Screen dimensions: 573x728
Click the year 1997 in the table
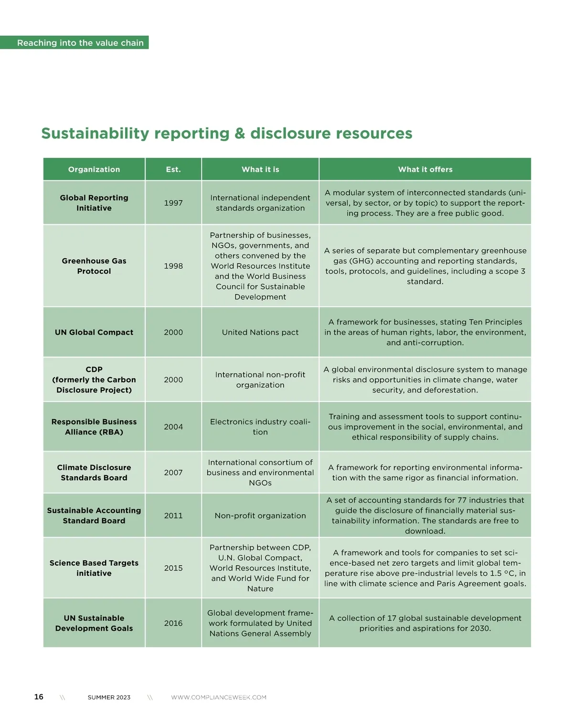[x=173, y=203]
